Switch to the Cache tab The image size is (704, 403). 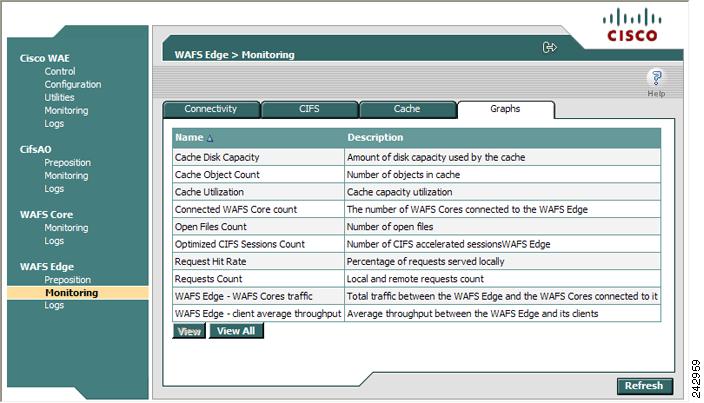click(407, 110)
